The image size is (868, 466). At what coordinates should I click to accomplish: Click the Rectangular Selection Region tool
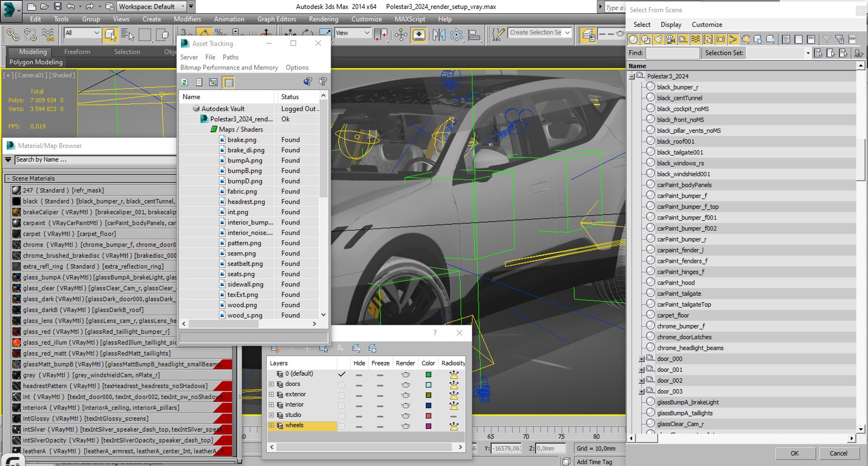tap(145, 34)
